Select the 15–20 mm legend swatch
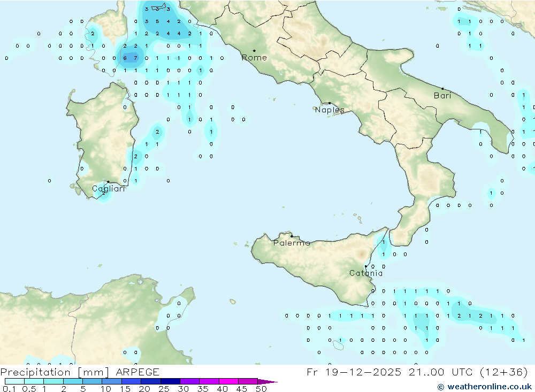 (x=131, y=381)
